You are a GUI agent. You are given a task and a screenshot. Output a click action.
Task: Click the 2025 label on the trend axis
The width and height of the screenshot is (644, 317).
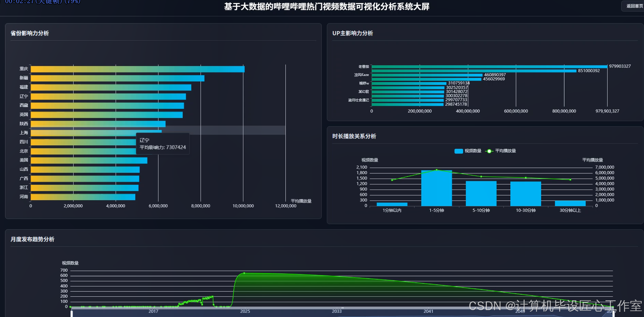pyautogui.click(x=245, y=311)
